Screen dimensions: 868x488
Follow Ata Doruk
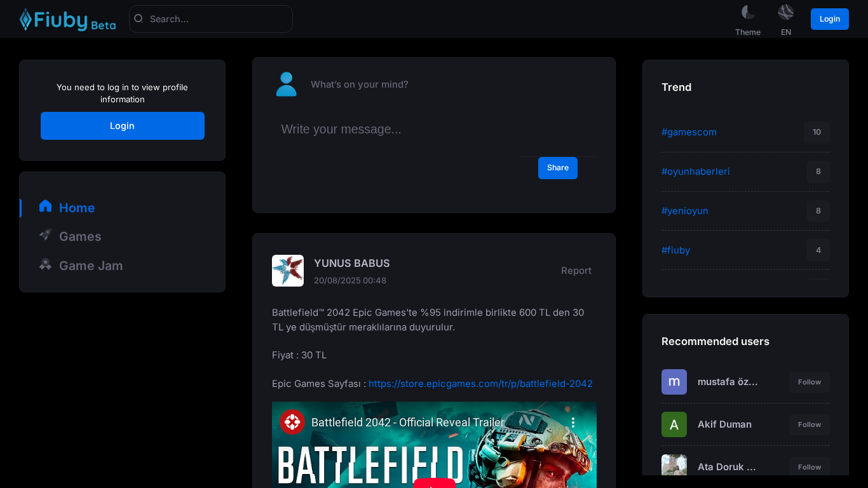[x=810, y=466]
